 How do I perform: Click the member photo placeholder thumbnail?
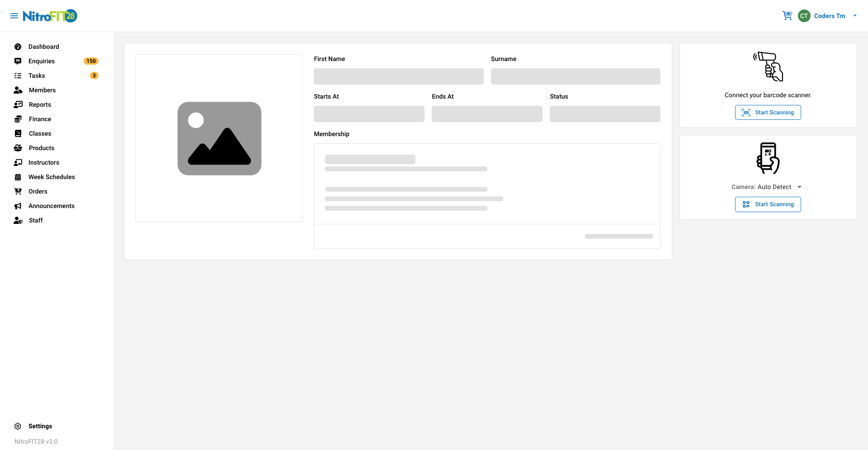coord(219,138)
